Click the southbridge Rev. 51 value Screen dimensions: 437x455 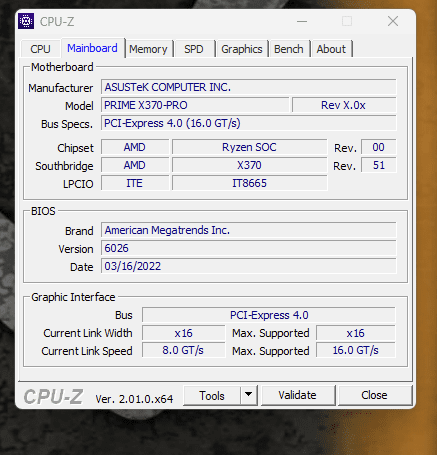[379, 165]
